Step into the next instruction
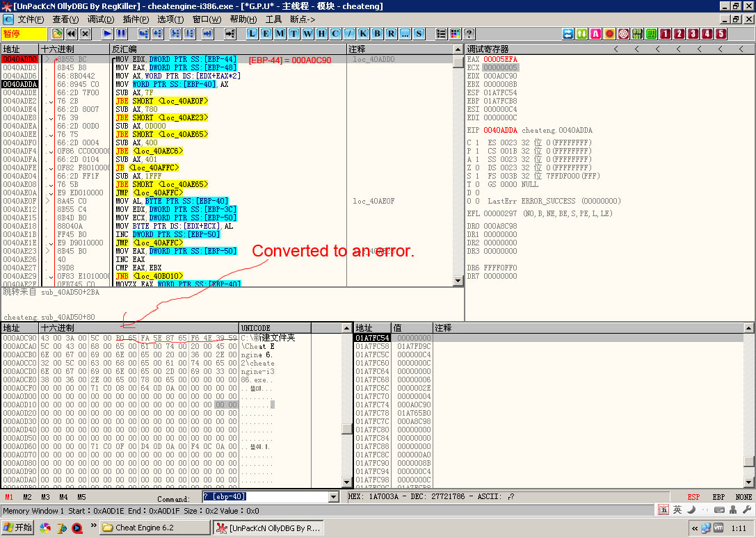The width and height of the screenshot is (756, 538). click(x=143, y=33)
